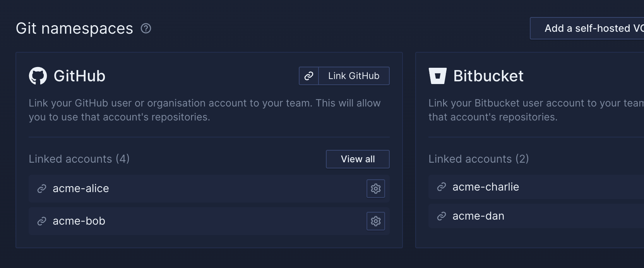The height and width of the screenshot is (268, 644).
Task: Click the chain link icon beside acme-dan
Action: tap(441, 216)
